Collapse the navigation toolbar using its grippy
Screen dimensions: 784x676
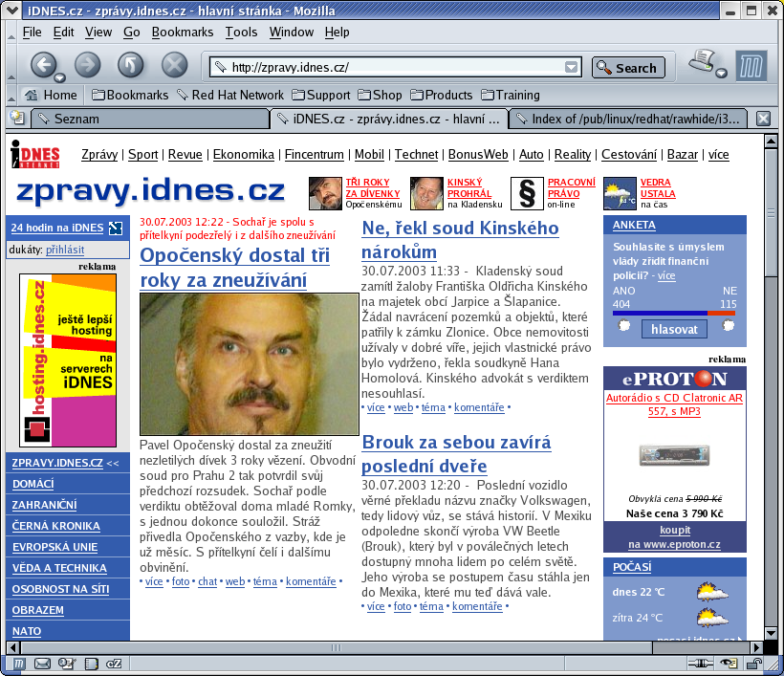point(11,64)
